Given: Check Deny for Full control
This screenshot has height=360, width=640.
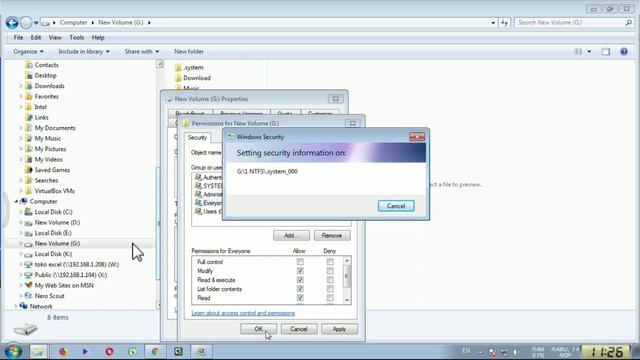Looking at the screenshot, I should (x=330, y=262).
